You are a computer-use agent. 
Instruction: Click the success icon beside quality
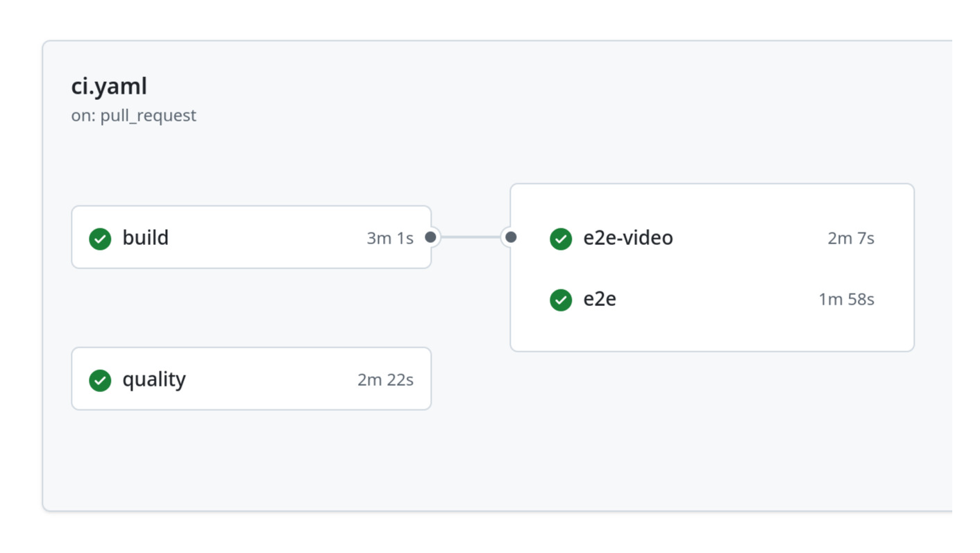99,379
